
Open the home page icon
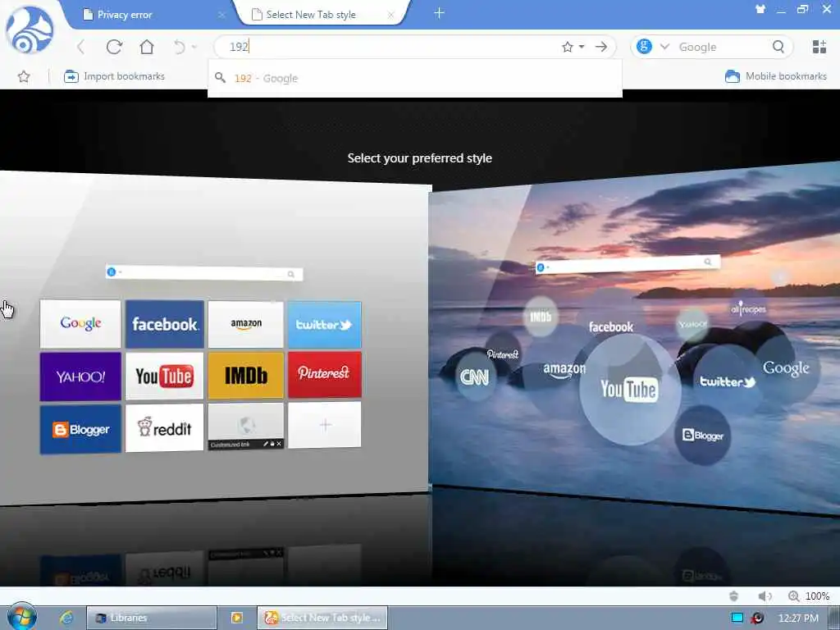tap(147, 47)
